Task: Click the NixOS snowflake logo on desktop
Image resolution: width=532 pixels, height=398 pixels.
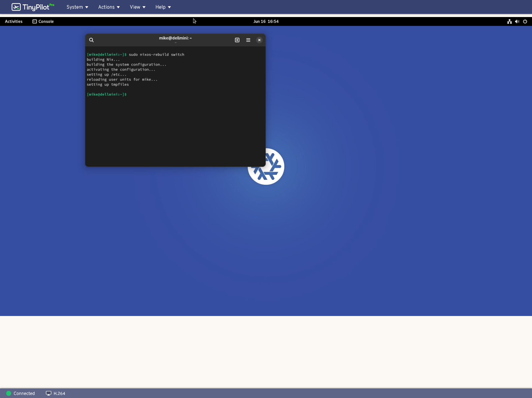Action: click(x=266, y=167)
